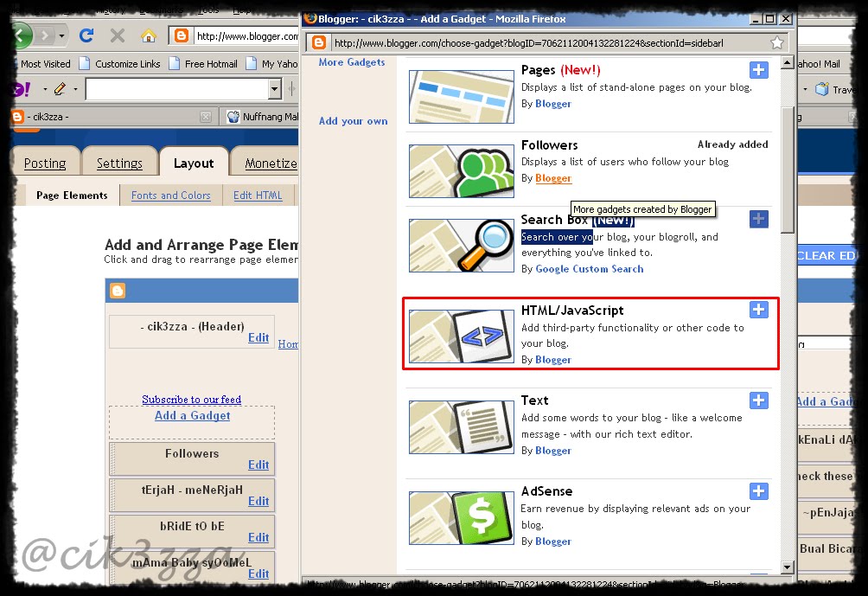Click the Reload button in the main Firefox window

pos(86,36)
